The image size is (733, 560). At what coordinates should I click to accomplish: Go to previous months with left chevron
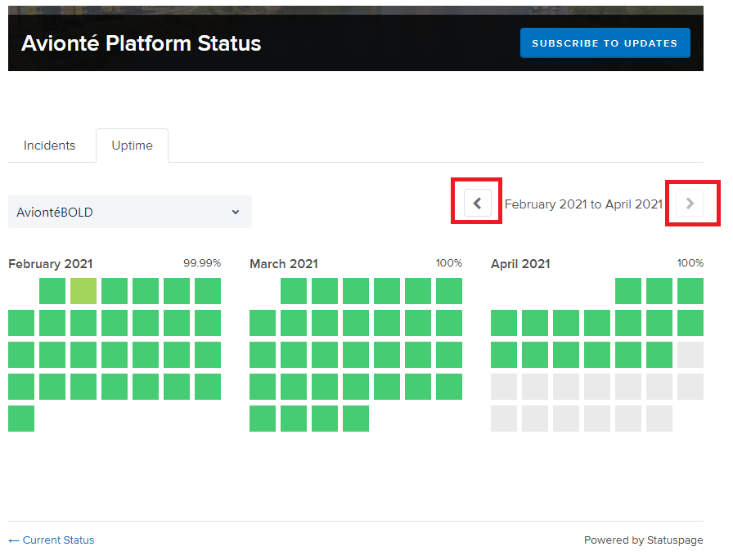(477, 204)
